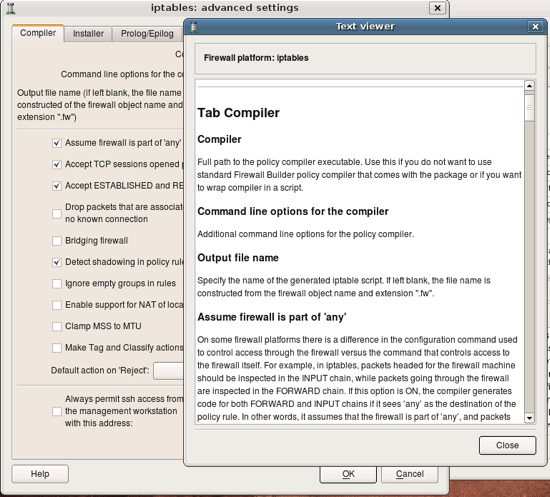Check Clamp MSS to MTU
550x497 pixels.
pos(57,327)
